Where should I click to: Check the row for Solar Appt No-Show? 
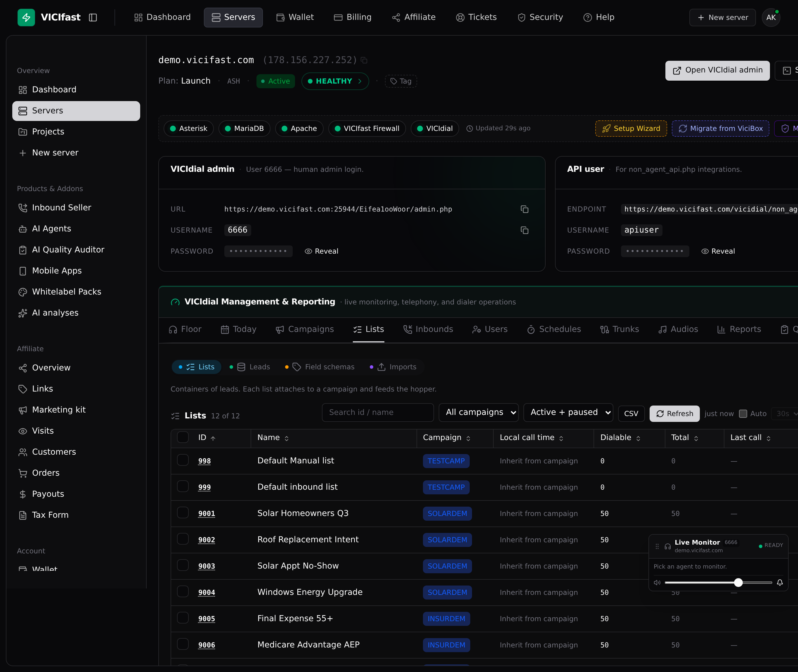coord(183,565)
